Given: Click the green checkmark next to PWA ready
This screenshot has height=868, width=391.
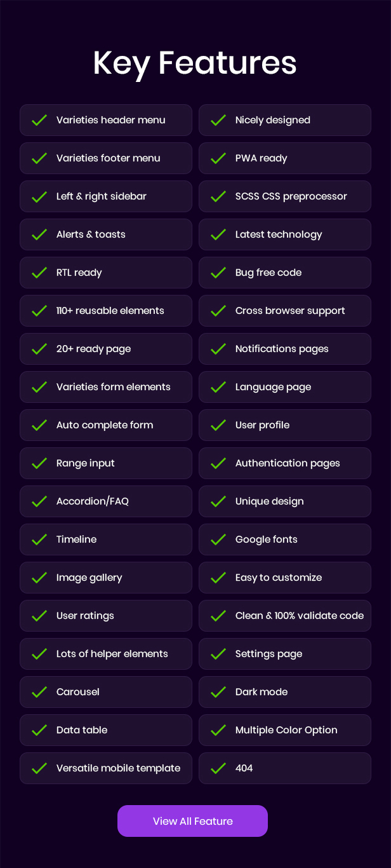Looking at the screenshot, I should pos(218,158).
